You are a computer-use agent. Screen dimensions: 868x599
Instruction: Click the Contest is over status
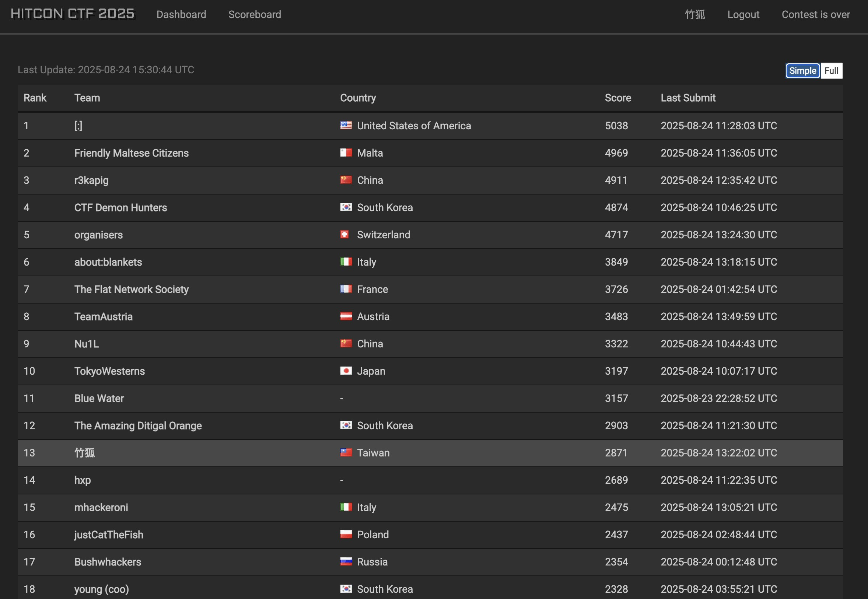pyautogui.click(x=815, y=14)
